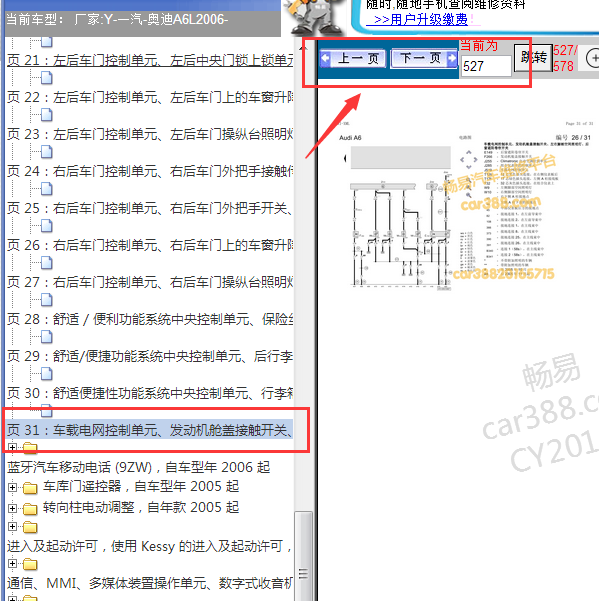Image resolution: width=599 pixels, height=601 pixels.
Task: Select page 31 车载电网控制单元 entry
Action: [150, 430]
